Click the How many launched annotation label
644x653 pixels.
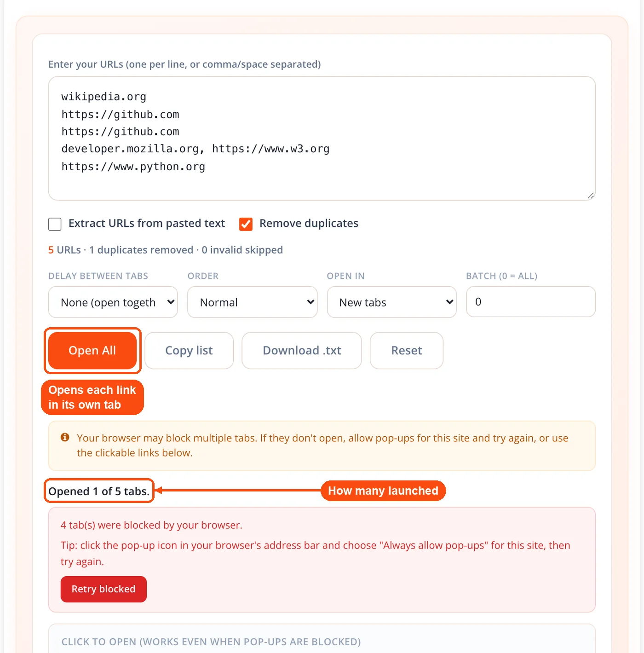click(383, 491)
